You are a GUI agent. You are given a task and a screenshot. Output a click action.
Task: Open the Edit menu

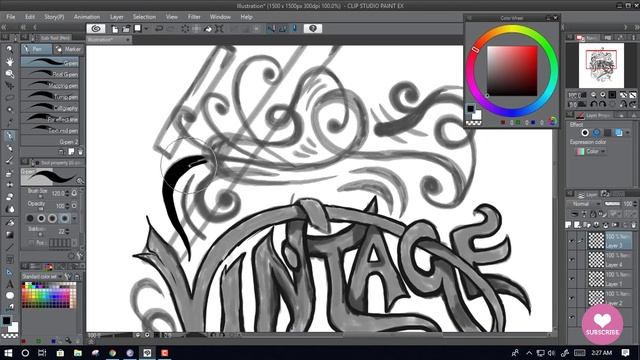point(30,17)
